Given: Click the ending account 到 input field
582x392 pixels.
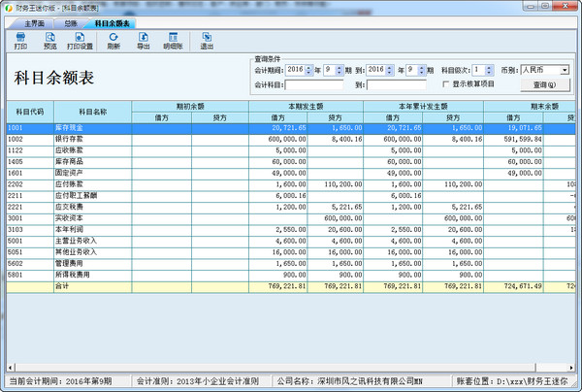Looking at the screenshot, I should 396,85.
